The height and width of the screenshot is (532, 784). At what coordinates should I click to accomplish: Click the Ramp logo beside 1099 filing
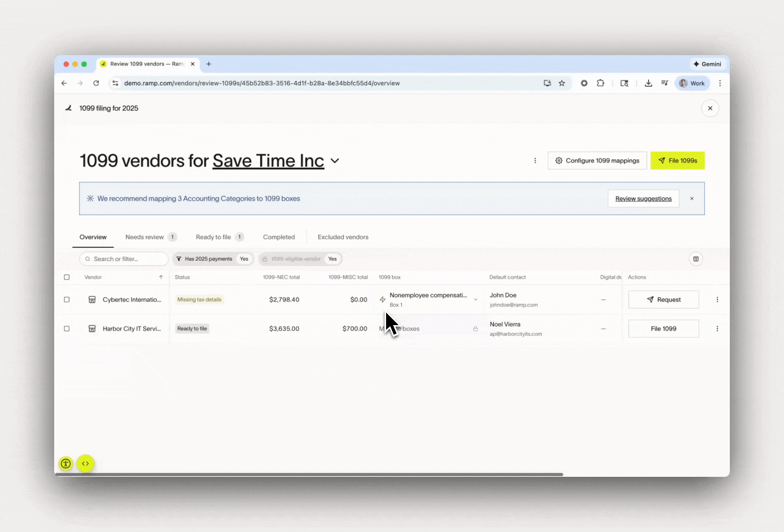click(x=68, y=108)
